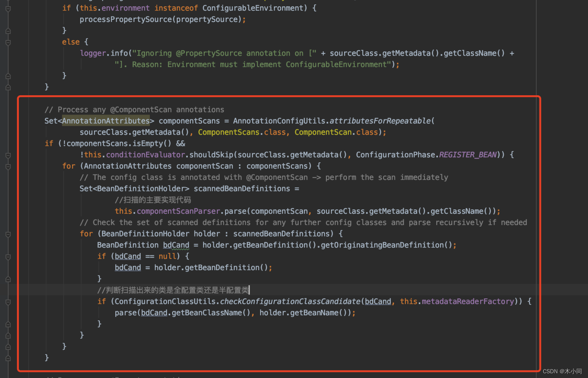
Task: Click the Chinese comment '//扫描的主要实现代码'
Action: pos(153,200)
